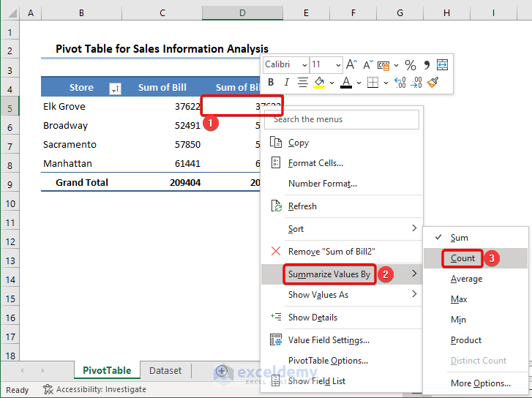This screenshot has width=532, height=398.
Task: Increase font size with the larger A icon
Action: 351,64
